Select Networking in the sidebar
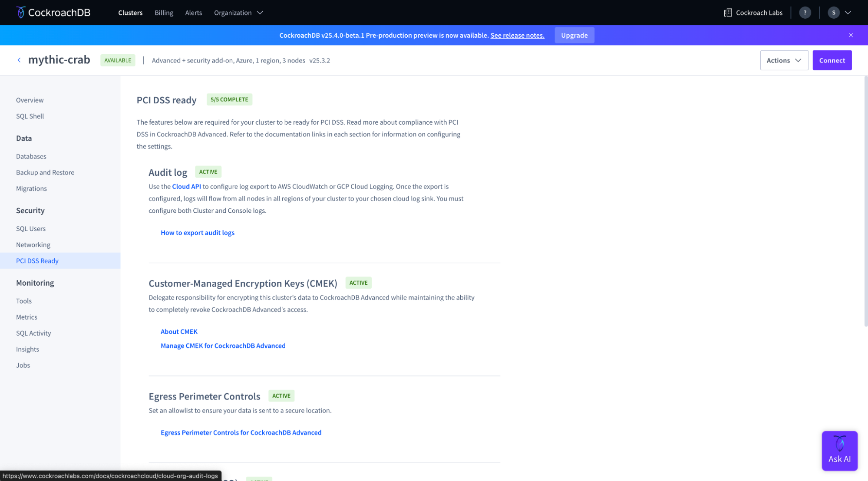 [x=33, y=245]
